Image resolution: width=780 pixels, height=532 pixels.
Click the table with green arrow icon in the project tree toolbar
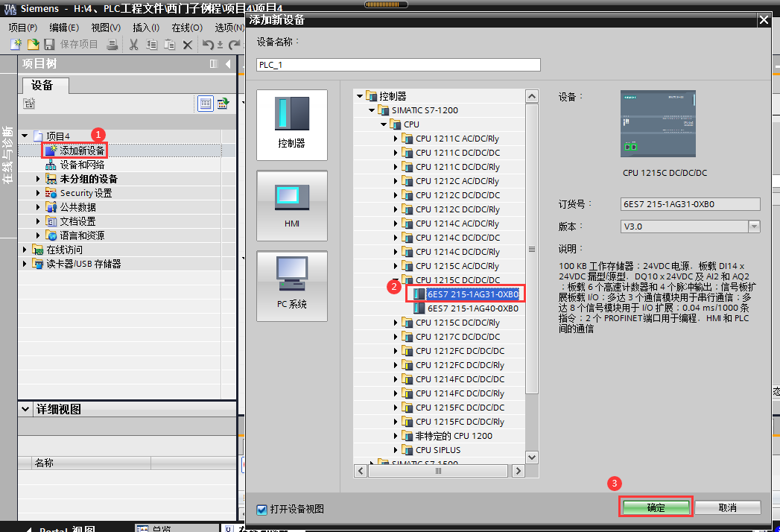pos(223,104)
